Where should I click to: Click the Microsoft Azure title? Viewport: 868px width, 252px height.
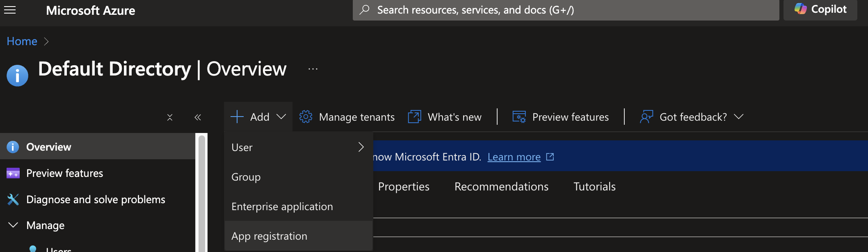coord(91,10)
